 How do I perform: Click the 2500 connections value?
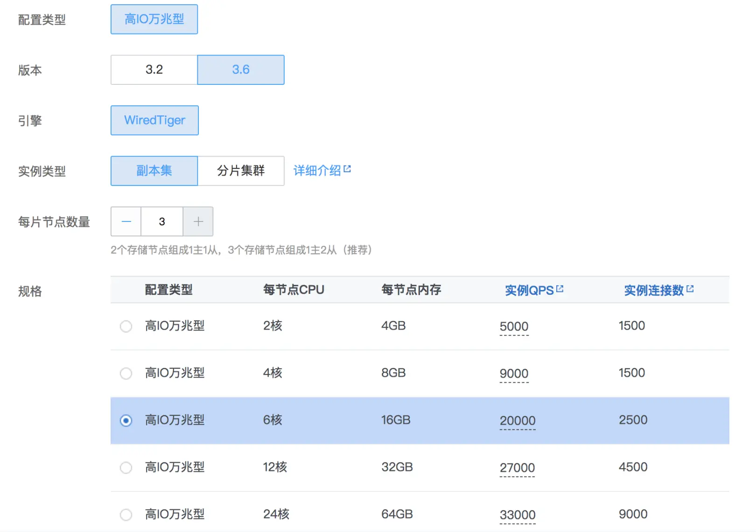click(x=633, y=420)
